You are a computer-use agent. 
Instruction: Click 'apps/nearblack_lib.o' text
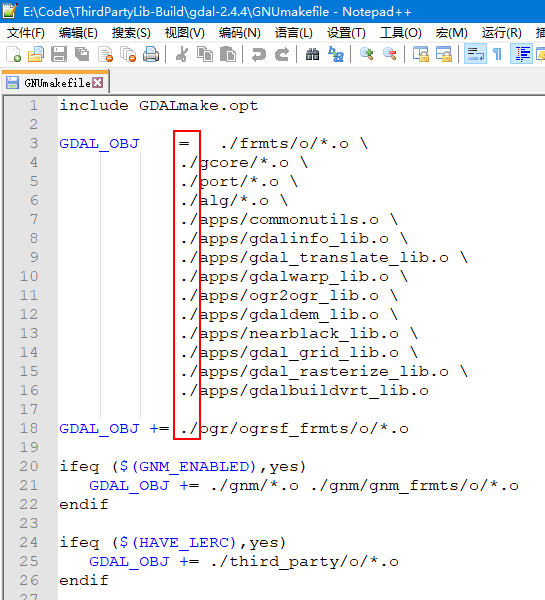299,333
